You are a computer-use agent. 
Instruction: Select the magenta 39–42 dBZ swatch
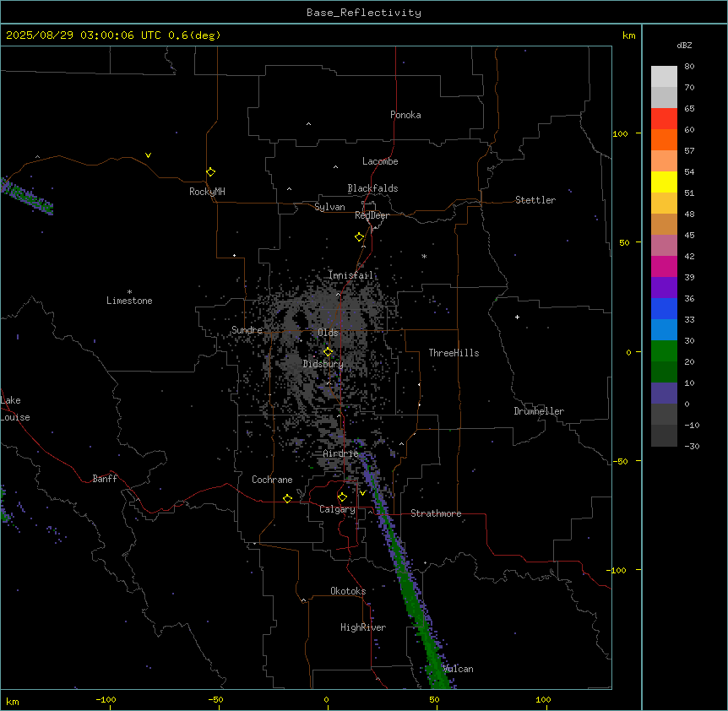click(664, 266)
